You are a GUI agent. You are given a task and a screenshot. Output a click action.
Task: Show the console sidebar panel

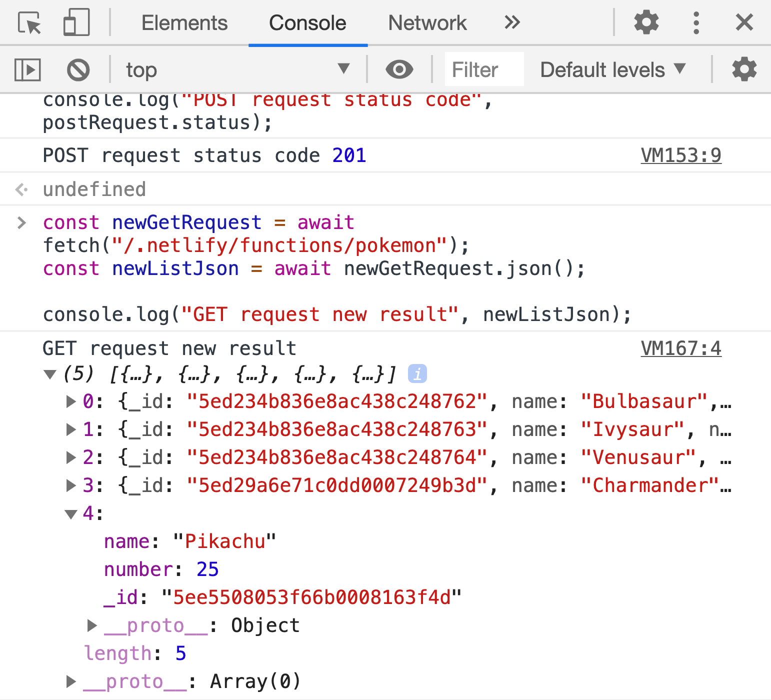pos(27,69)
